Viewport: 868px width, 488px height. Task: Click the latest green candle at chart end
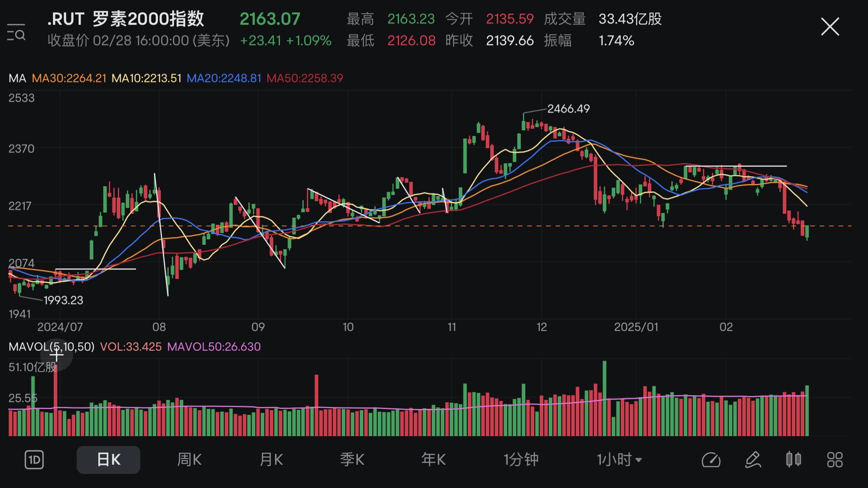click(x=807, y=232)
